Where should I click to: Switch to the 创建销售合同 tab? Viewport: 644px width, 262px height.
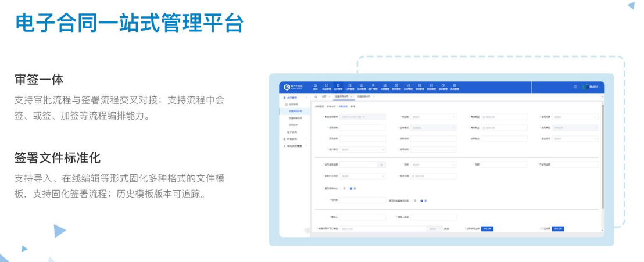[x=363, y=96]
